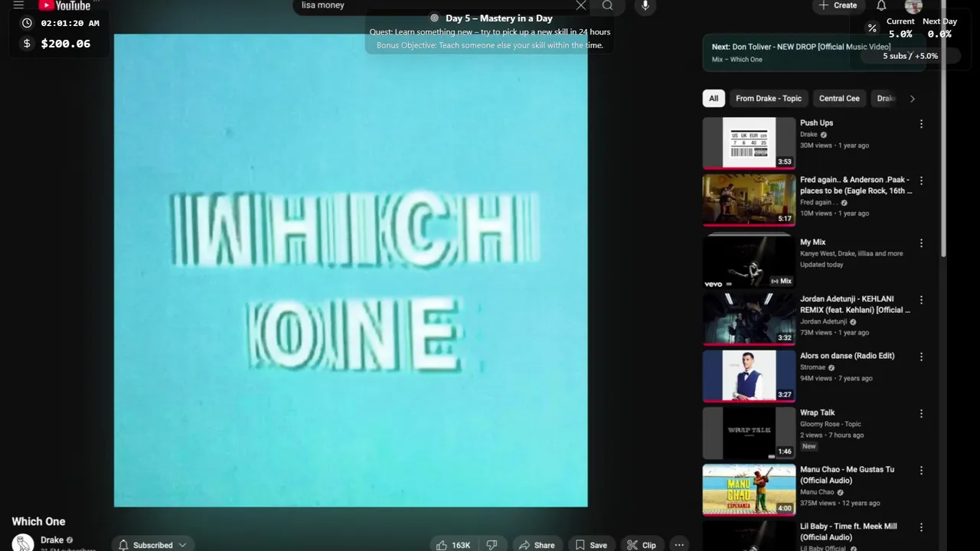
Task: Click the Which One video title below player
Action: pyautogui.click(x=38, y=521)
